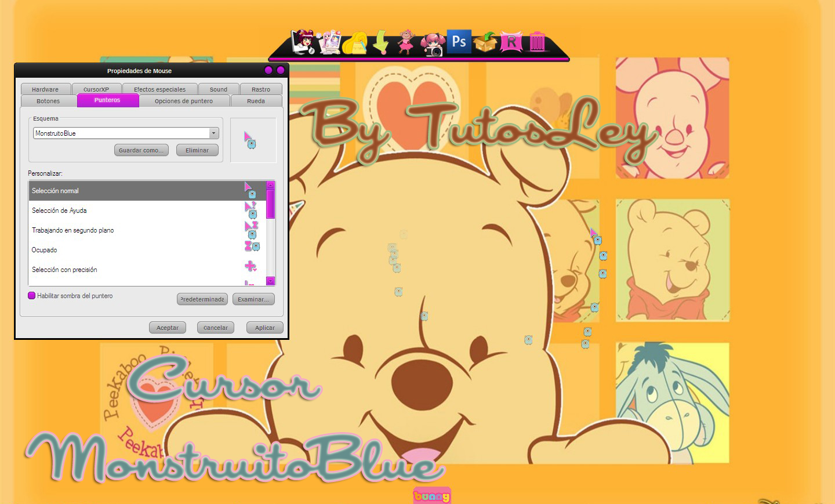
Task: Open the green download arrow dock icon
Action: [x=381, y=42]
